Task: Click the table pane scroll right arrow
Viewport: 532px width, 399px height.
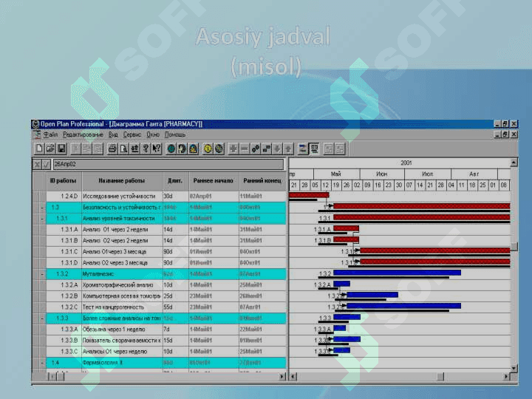Action: point(282,376)
